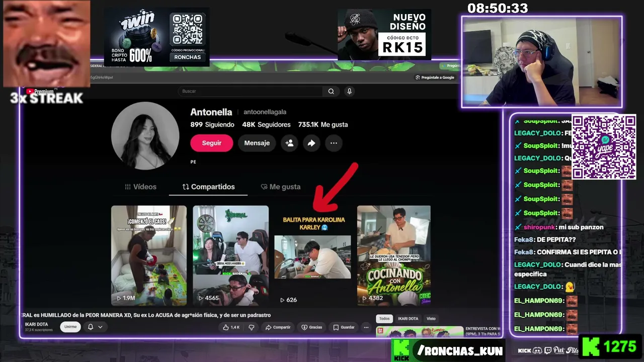644x362 pixels.
Task: Send a message via Mensaje button
Action: pyautogui.click(x=257, y=143)
